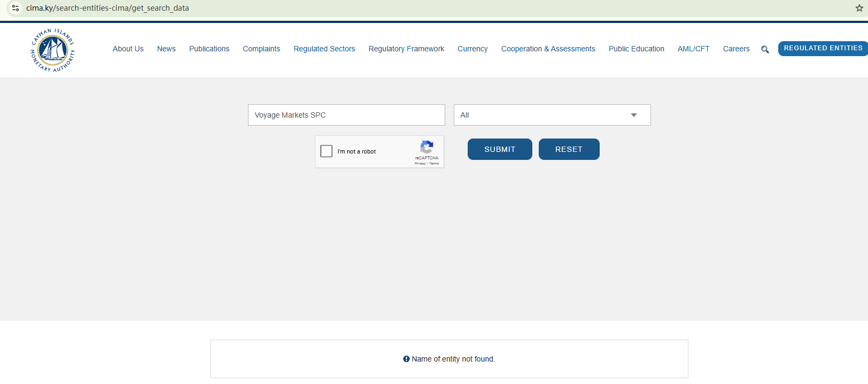Open the Regulated Sectors menu
This screenshot has height=384, width=868.
click(324, 49)
